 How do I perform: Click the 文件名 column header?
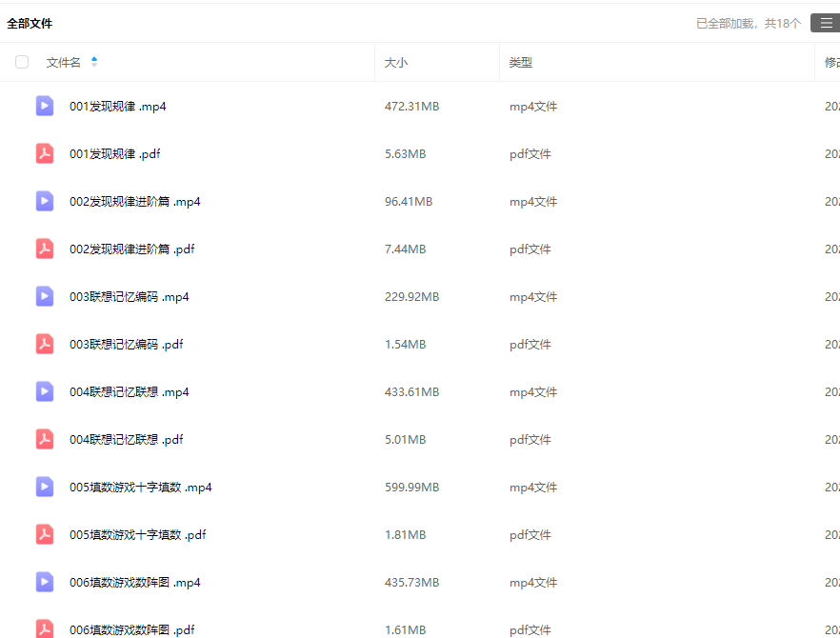coord(64,62)
